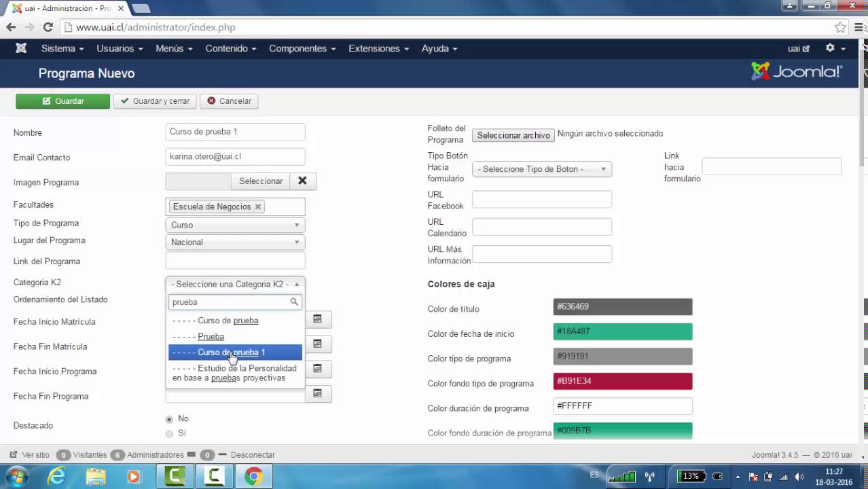Open the Menús menu

(x=174, y=48)
